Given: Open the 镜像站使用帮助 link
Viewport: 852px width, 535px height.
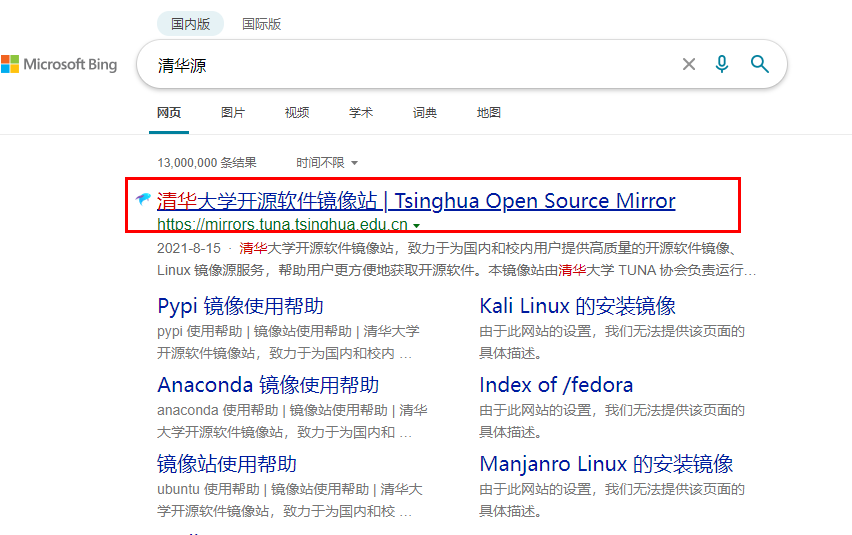Looking at the screenshot, I should click(227, 464).
